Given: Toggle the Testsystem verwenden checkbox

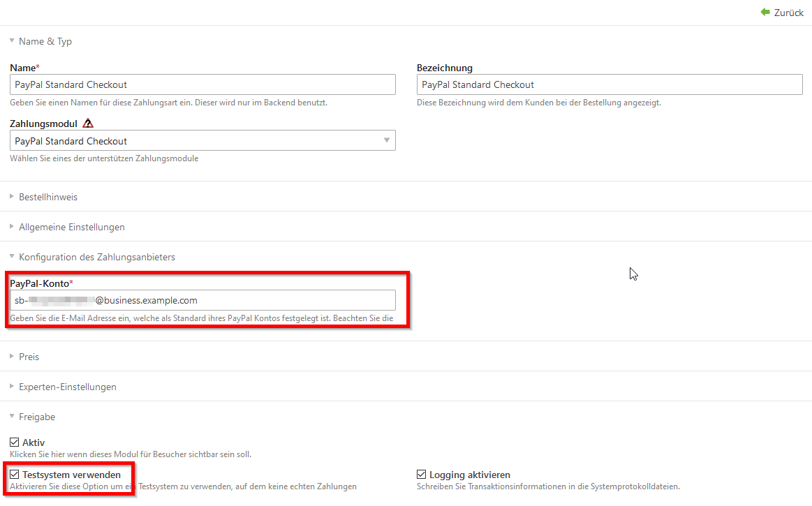Looking at the screenshot, I should point(15,475).
